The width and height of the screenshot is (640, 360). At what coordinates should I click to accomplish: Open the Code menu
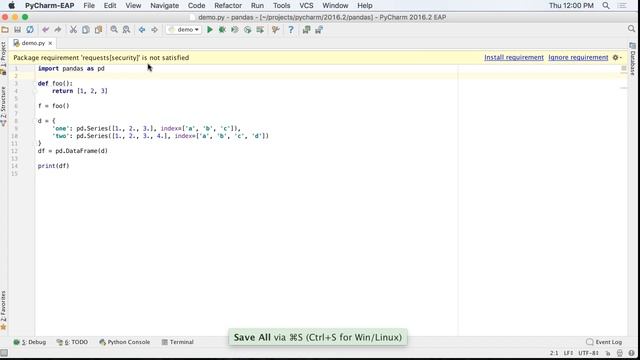tap(196, 6)
